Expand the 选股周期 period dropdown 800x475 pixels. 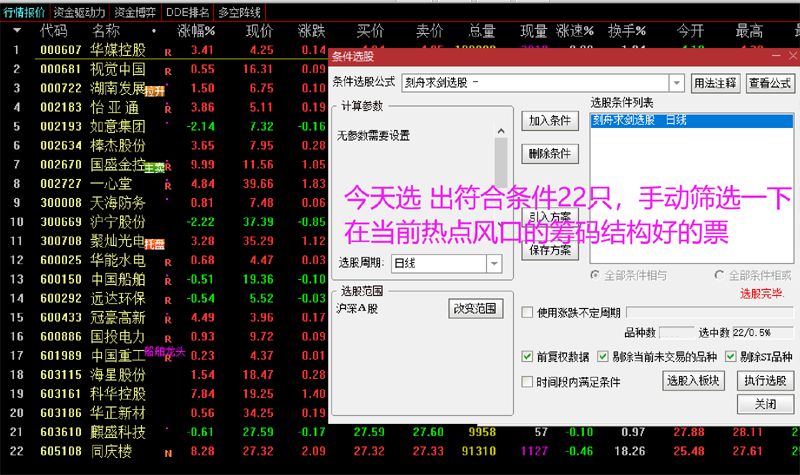(x=494, y=264)
